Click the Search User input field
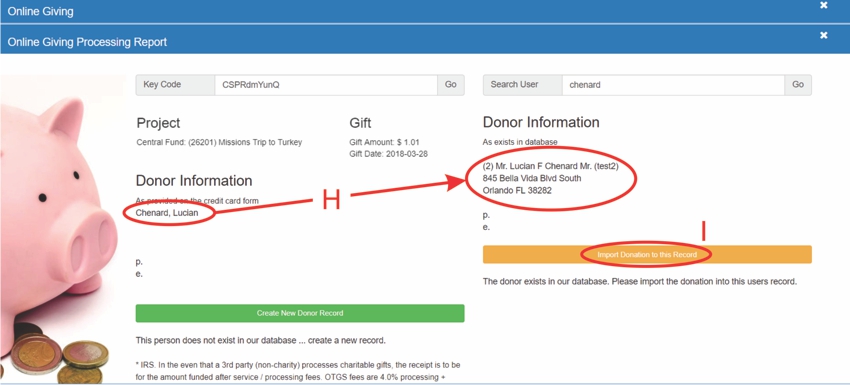 673,85
